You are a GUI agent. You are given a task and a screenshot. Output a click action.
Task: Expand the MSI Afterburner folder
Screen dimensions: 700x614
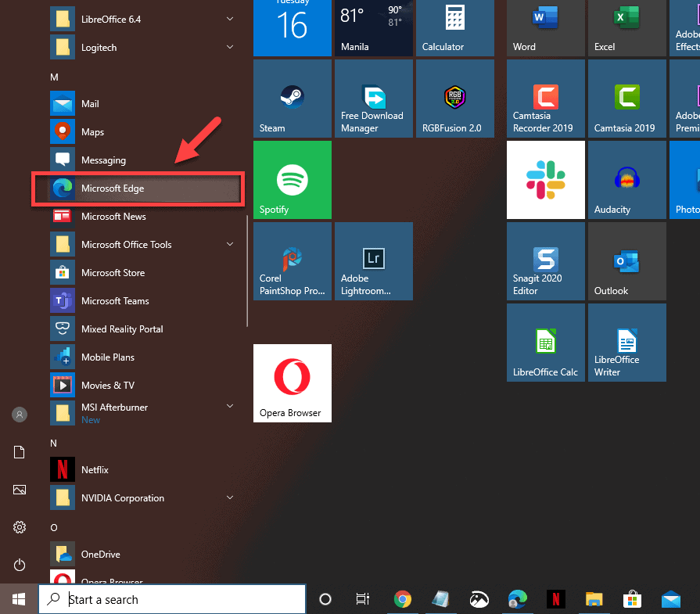pos(143,414)
